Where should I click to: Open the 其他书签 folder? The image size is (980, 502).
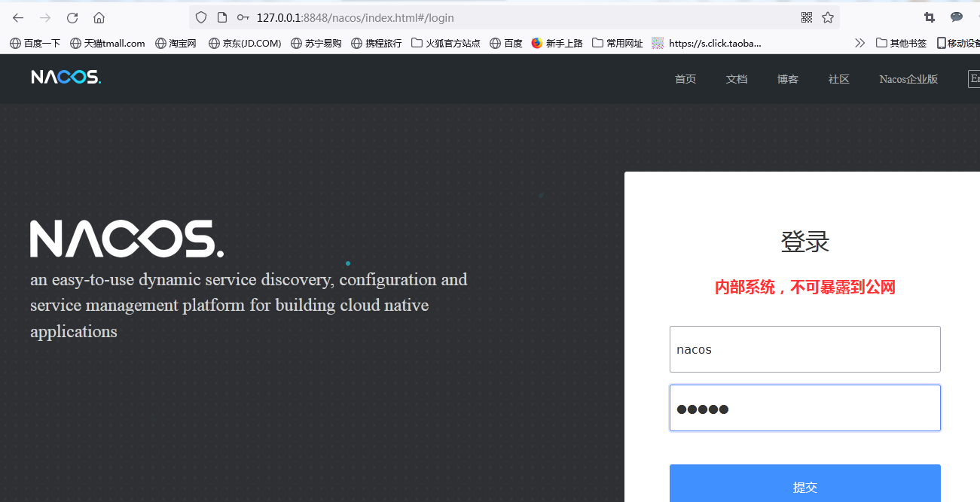901,43
